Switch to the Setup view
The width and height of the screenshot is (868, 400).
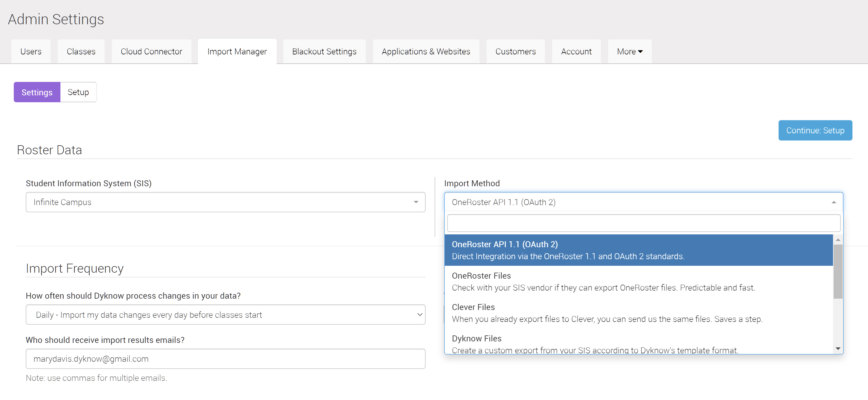[78, 92]
